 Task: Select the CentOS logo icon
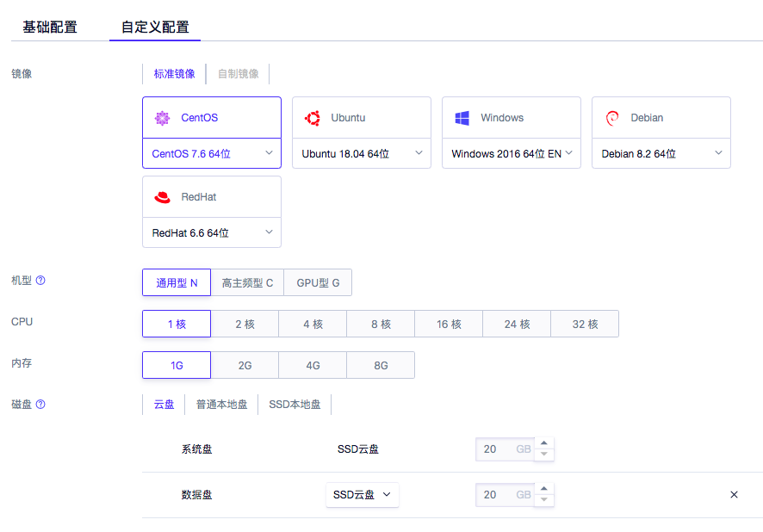click(162, 118)
